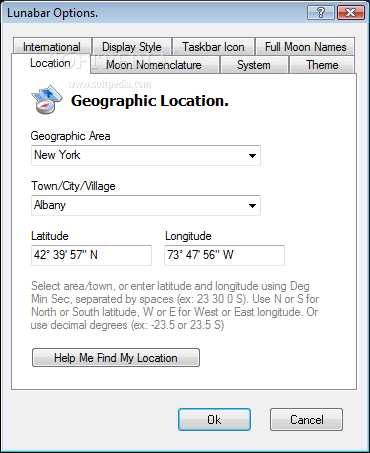Click the Town/City/Village label

click(73, 186)
